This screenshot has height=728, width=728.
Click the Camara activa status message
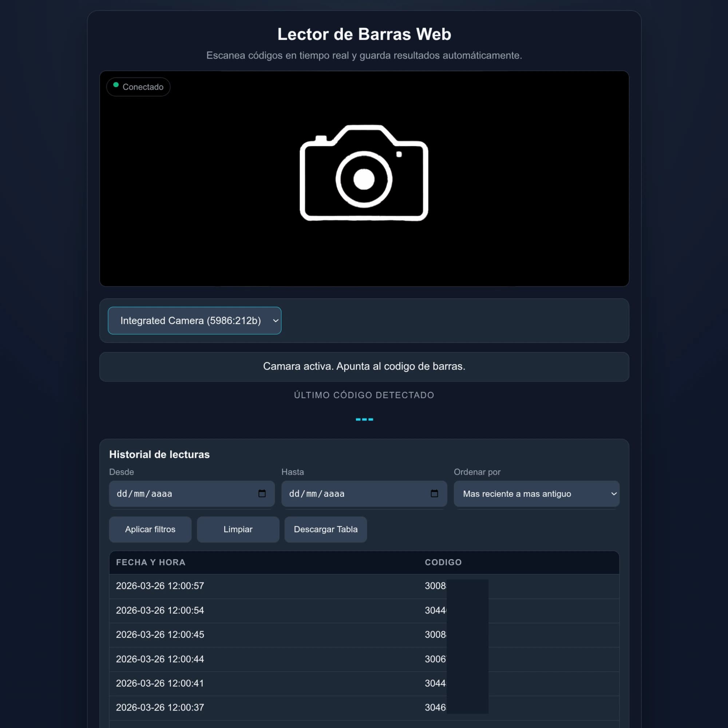click(364, 366)
